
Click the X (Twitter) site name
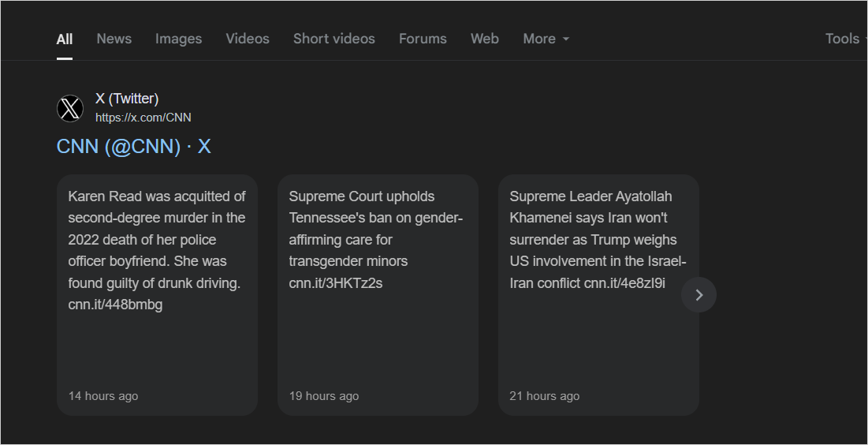pyautogui.click(x=127, y=99)
